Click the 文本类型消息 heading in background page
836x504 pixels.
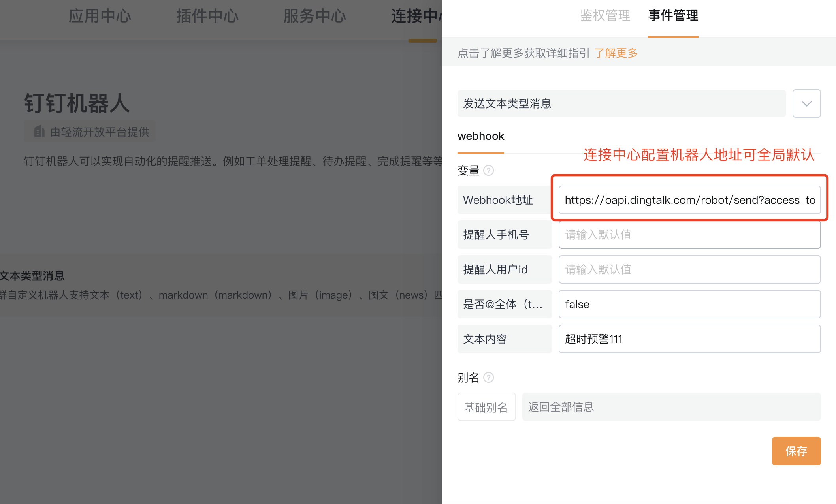(32, 276)
